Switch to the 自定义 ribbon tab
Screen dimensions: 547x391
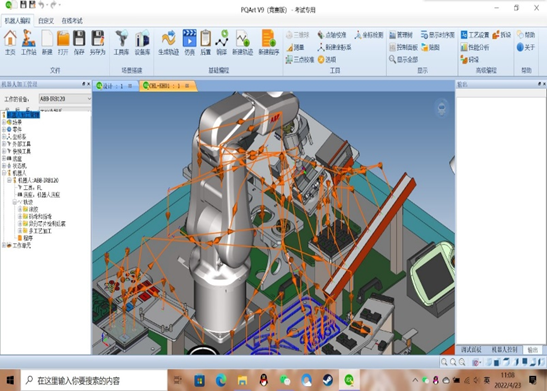tap(46, 21)
